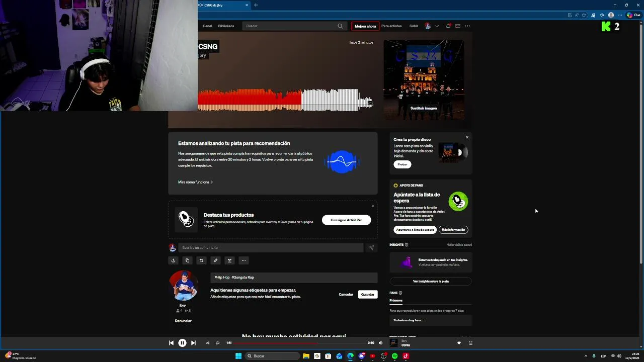Screen dimensions: 644x362
Task: Click the 'Mejora ahora' button
Action: tap(365, 26)
